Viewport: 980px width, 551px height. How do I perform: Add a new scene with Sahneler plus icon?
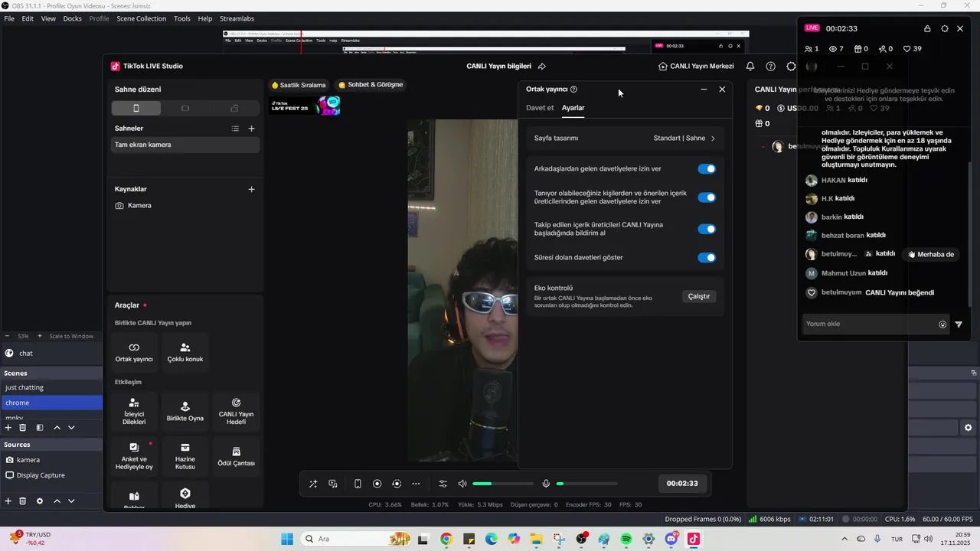251,129
